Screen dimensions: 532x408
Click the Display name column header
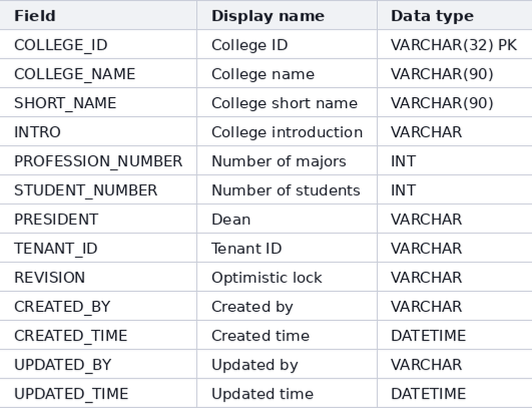pos(287,15)
